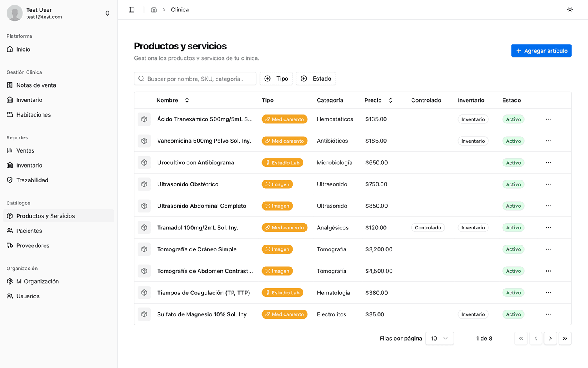588x368 pixels.
Task: Open the rows per page dropdown
Action: [439, 338]
